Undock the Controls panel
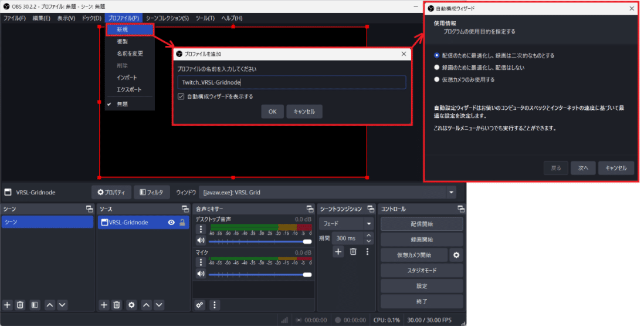 (x=461, y=209)
